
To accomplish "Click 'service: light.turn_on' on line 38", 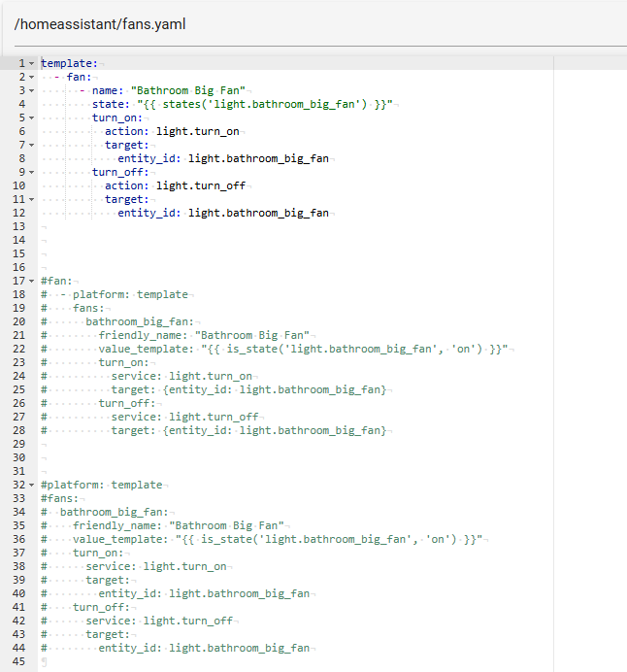I will coord(156,566).
